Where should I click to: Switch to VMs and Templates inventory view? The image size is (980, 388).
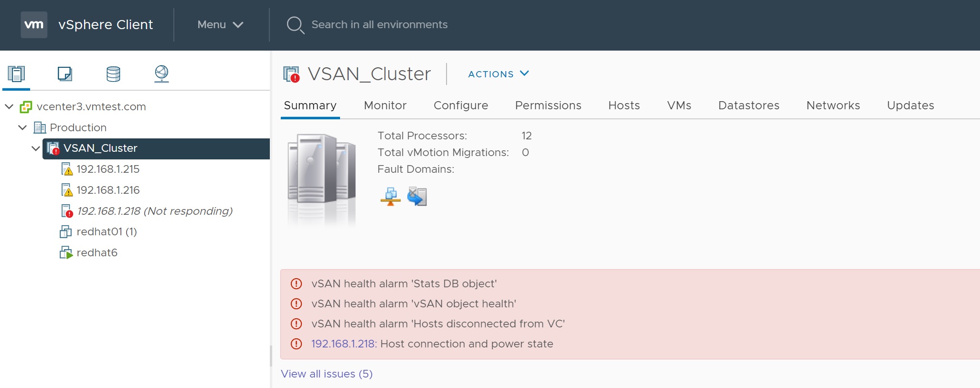64,74
